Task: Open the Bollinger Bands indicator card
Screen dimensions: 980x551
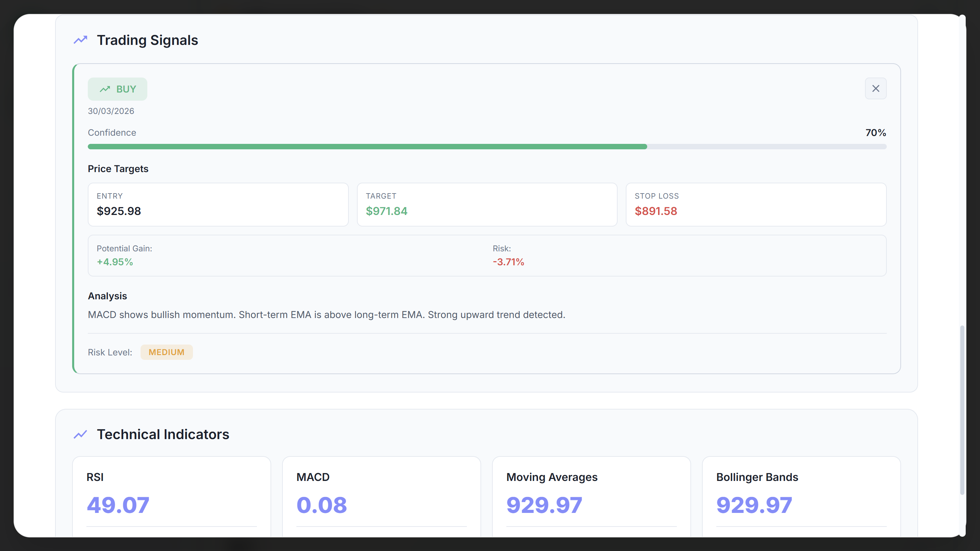Action: 801,494
